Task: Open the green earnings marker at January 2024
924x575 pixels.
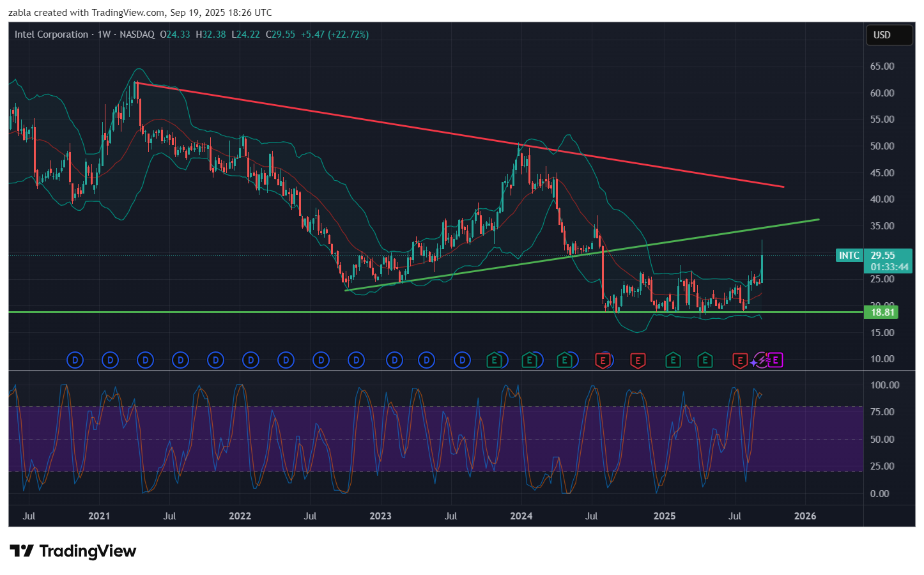Action: pyautogui.click(x=529, y=360)
